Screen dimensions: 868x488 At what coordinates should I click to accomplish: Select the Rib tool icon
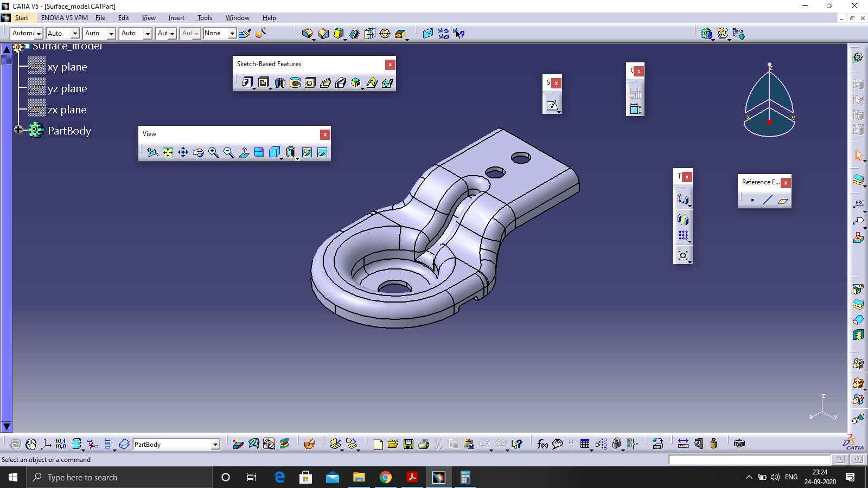point(325,82)
